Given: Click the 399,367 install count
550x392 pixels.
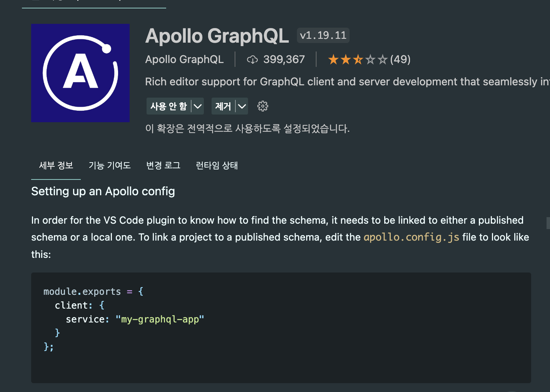Looking at the screenshot, I should (284, 60).
